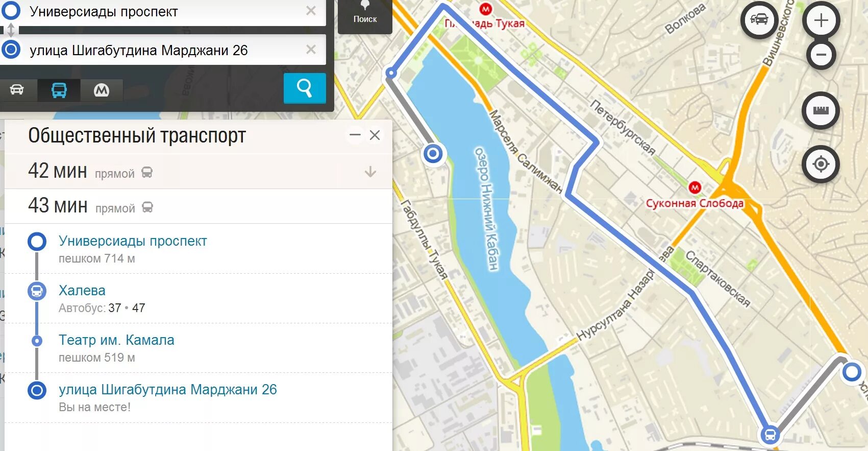Click the Габдуллы Тукая street label
This screenshot has width=868, height=451.
425,240
